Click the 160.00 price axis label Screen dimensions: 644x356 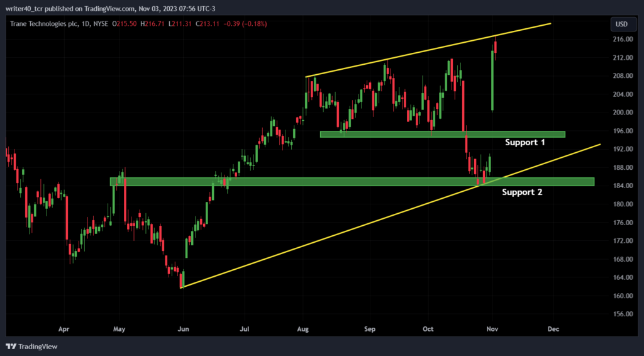click(623, 296)
